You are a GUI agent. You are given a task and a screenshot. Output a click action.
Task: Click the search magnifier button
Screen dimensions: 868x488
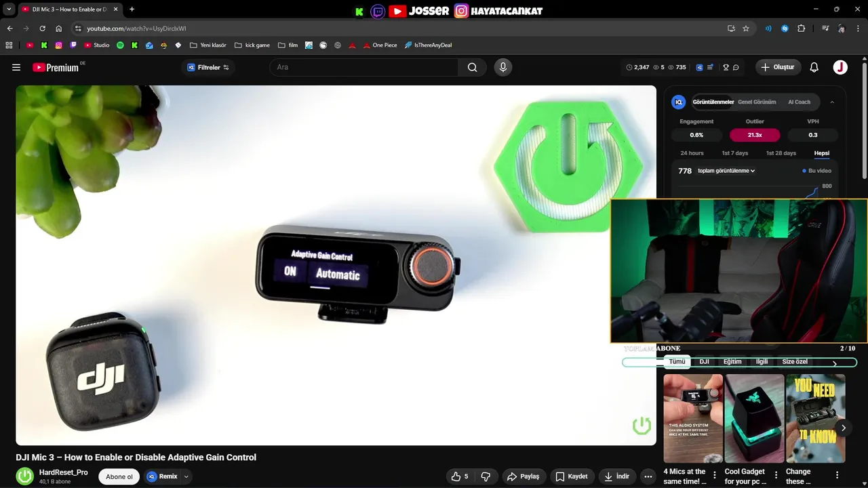tap(473, 67)
